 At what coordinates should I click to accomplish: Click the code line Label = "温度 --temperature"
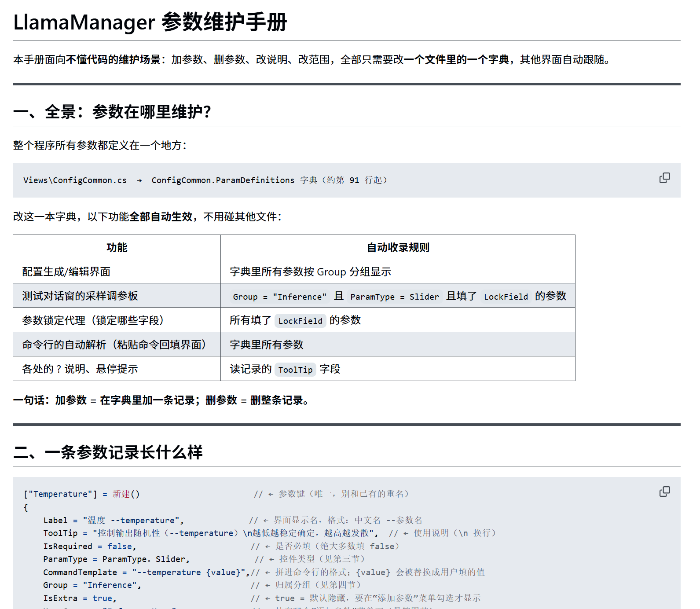114,520
